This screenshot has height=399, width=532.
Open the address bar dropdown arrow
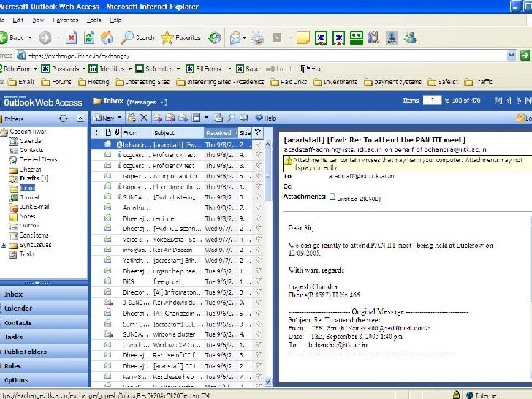[x=512, y=56]
